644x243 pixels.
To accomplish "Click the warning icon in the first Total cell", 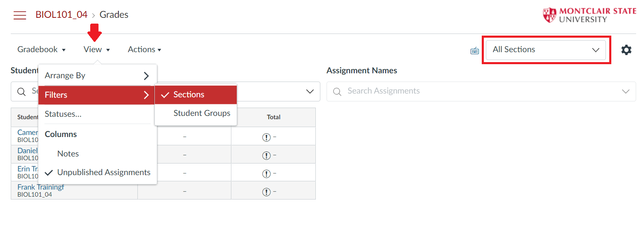I will (x=267, y=137).
